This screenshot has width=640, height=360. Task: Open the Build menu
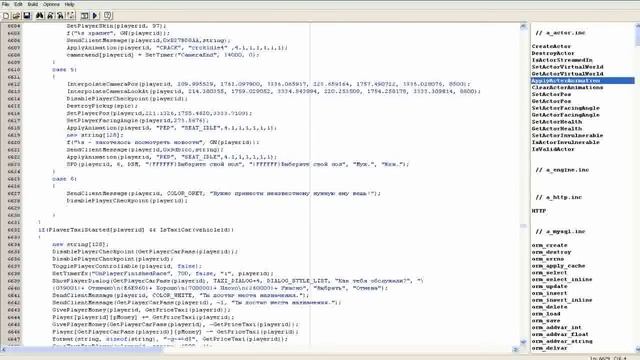tap(33, 4)
